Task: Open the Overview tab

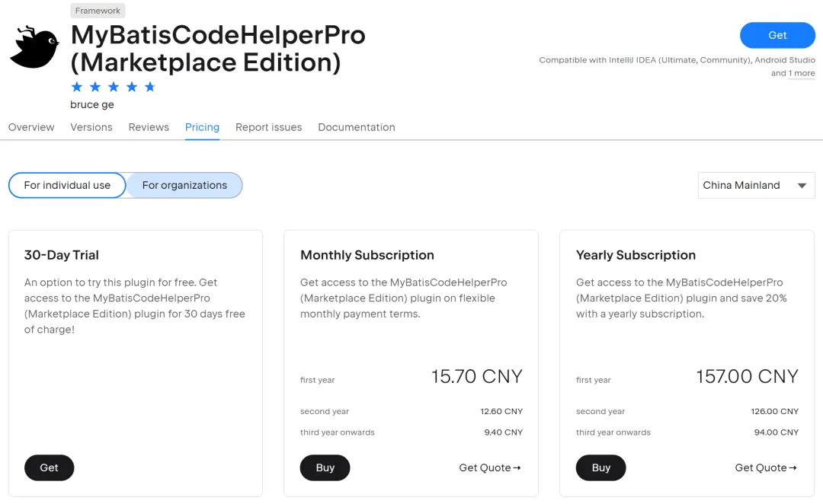Action: (31, 127)
